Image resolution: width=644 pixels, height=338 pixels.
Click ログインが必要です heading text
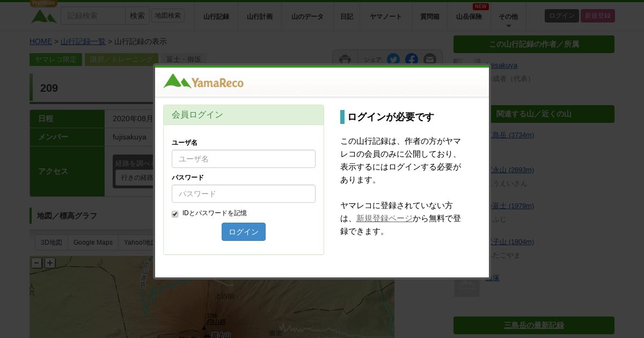pos(391,117)
